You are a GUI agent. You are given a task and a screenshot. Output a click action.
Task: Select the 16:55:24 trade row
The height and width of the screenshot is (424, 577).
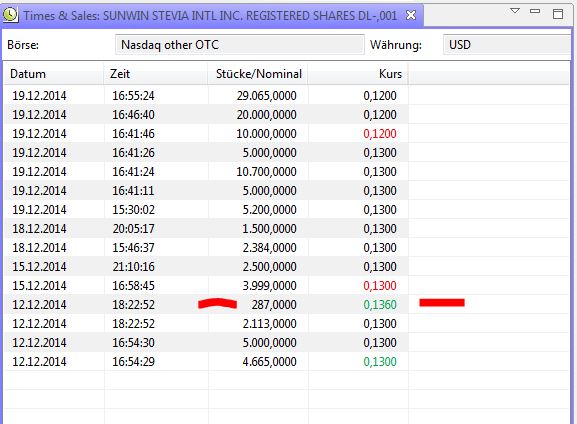pos(286,96)
